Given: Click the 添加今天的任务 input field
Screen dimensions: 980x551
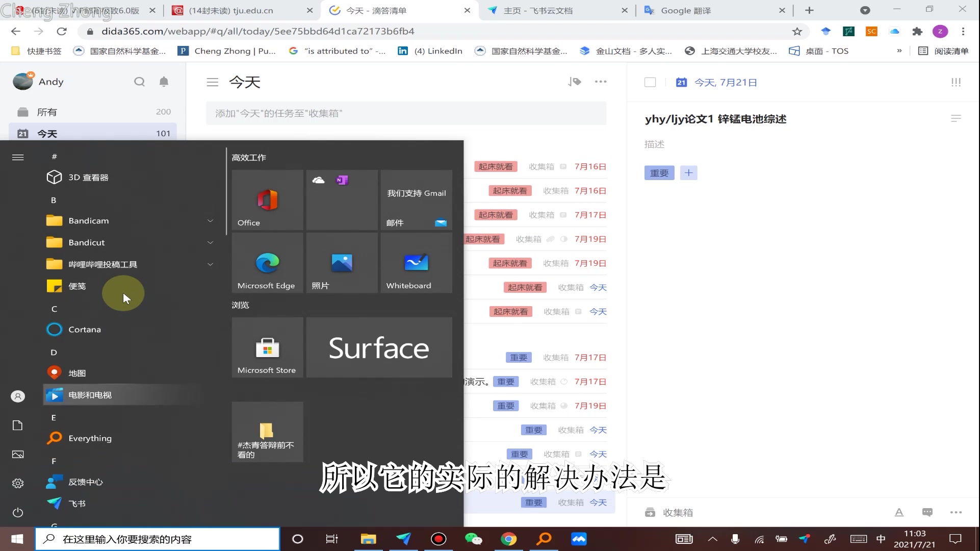Looking at the screenshot, I should coord(405,113).
